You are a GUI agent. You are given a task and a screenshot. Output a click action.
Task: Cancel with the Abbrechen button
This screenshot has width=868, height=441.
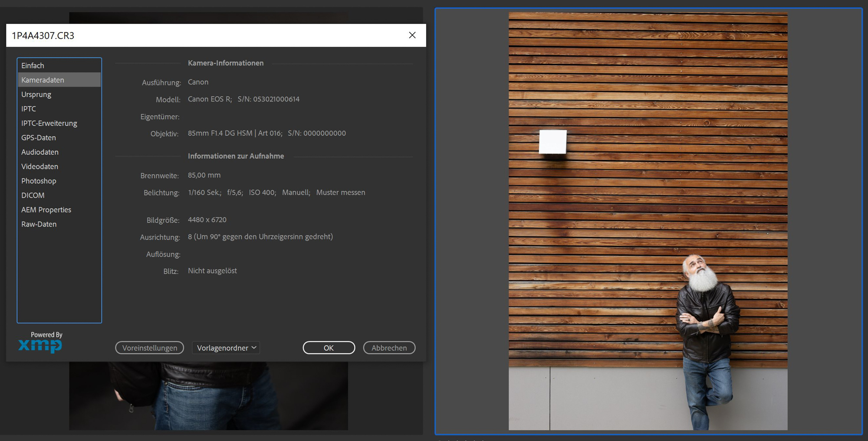[x=389, y=348]
